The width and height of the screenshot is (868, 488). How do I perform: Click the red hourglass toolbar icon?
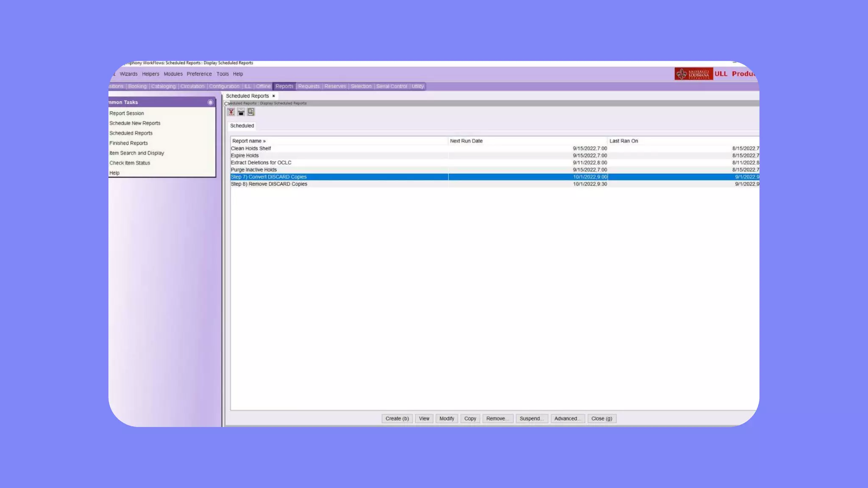click(x=231, y=112)
